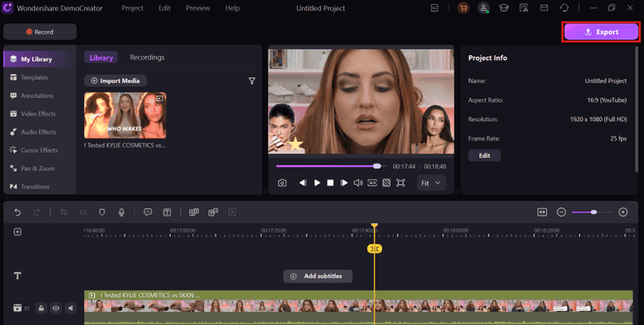Click the zoom-to-fit timeline icon
The width and height of the screenshot is (644, 325).
click(542, 212)
